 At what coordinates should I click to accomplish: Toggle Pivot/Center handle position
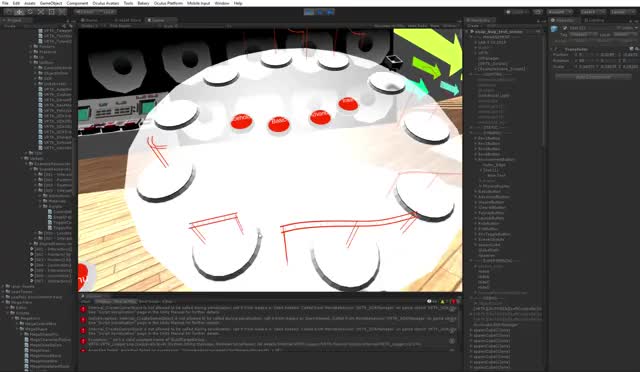tap(85, 12)
